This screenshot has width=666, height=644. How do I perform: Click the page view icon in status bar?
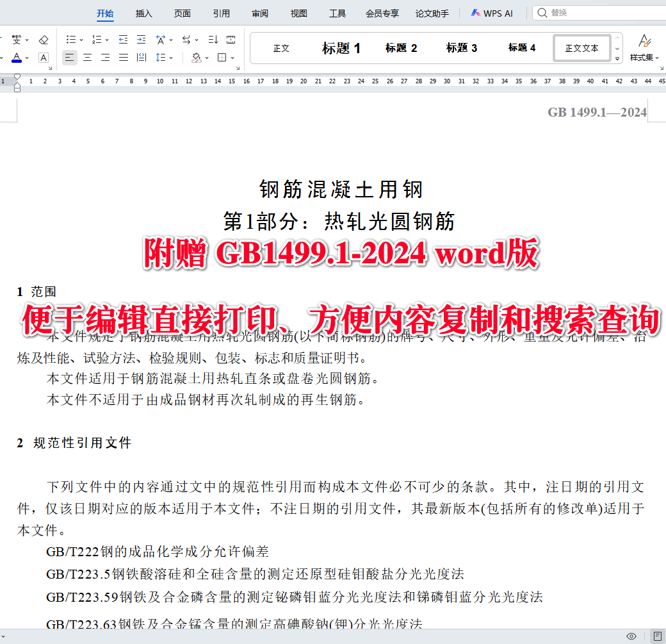pyautogui.click(x=658, y=636)
